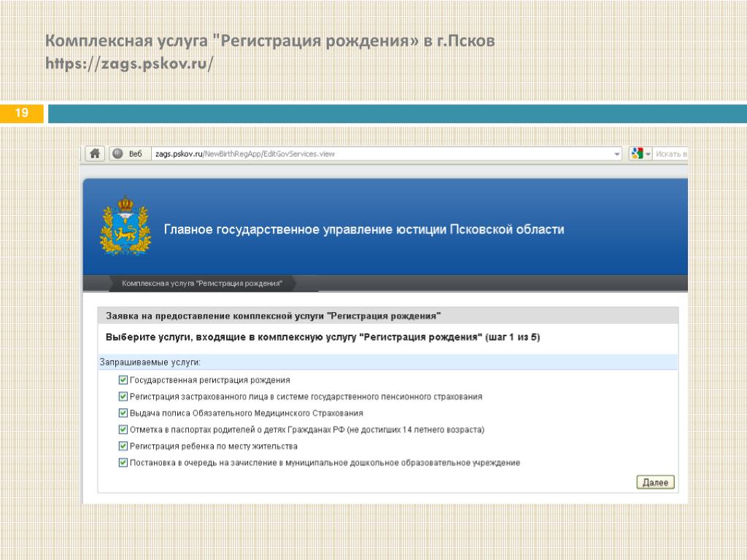Screen dimensions: 747x560
Task: Click the browser Home icon
Action: [95, 153]
